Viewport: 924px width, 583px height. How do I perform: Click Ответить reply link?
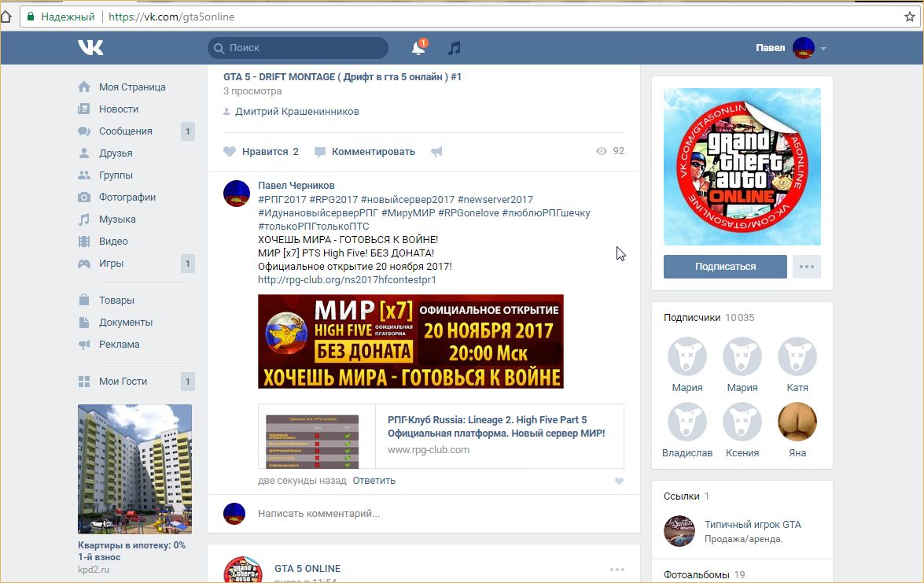coord(374,481)
